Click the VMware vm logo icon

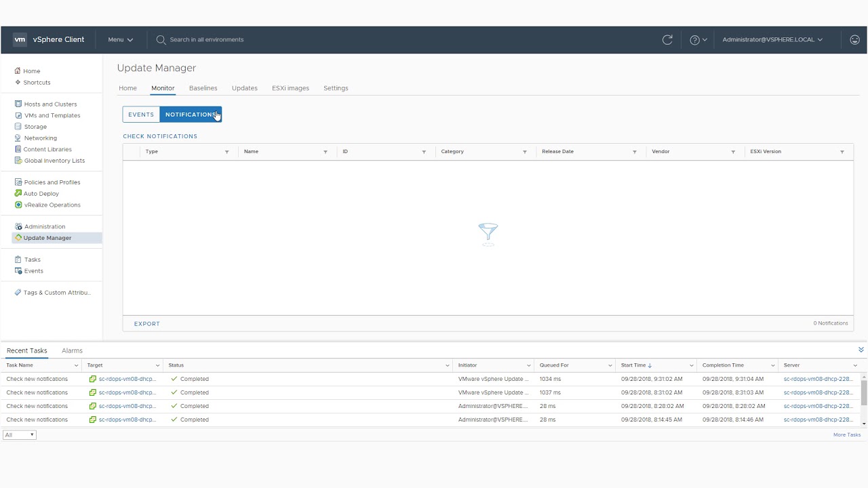point(20,39)
